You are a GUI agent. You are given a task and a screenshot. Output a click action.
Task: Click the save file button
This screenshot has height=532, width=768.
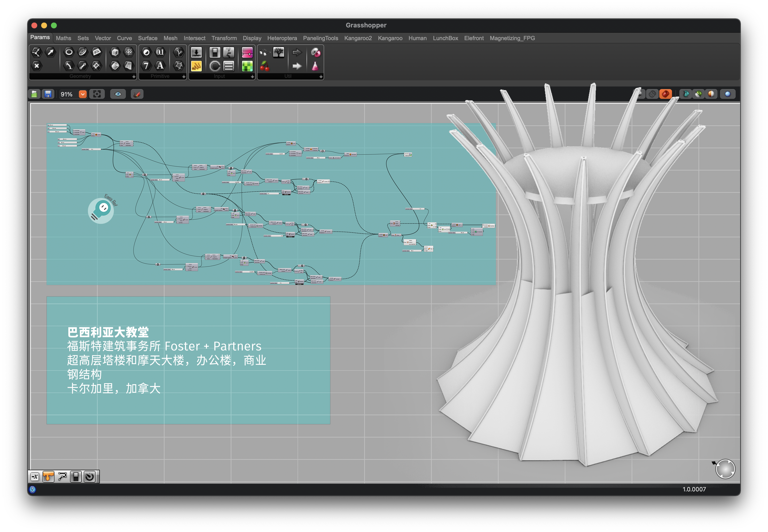(x=48, y=94)
